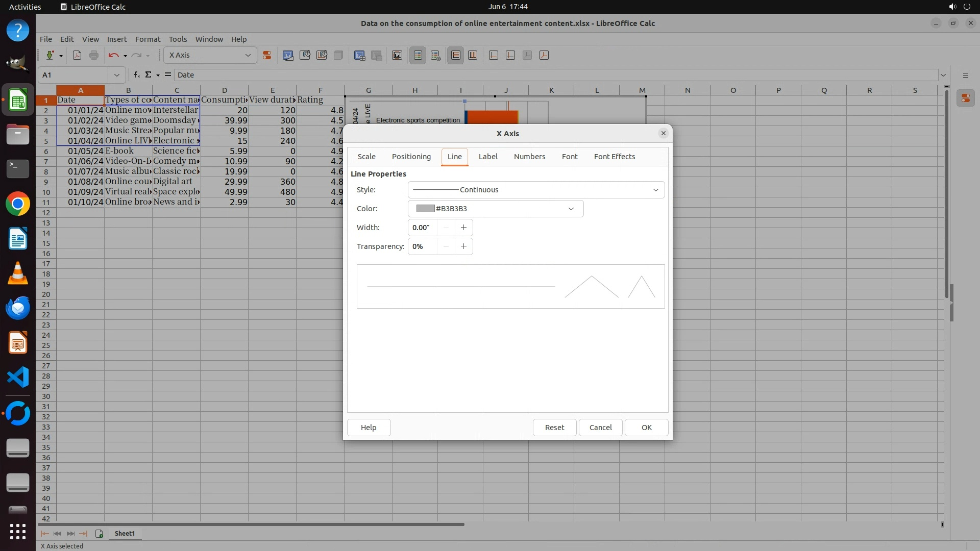
Task: Confirm dialog with the OK button
Action: (x=646, y=428)
